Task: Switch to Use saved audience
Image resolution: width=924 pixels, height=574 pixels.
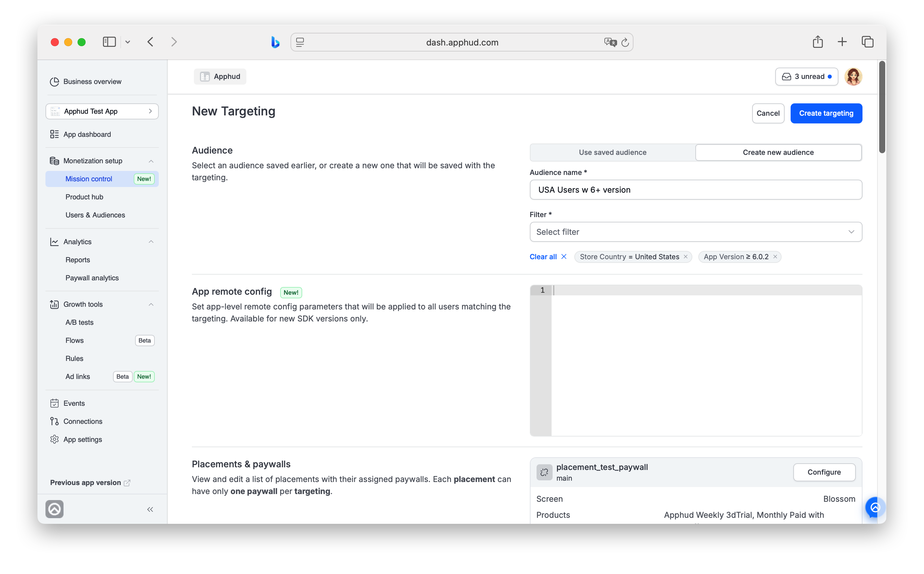Action: [612, 153]
